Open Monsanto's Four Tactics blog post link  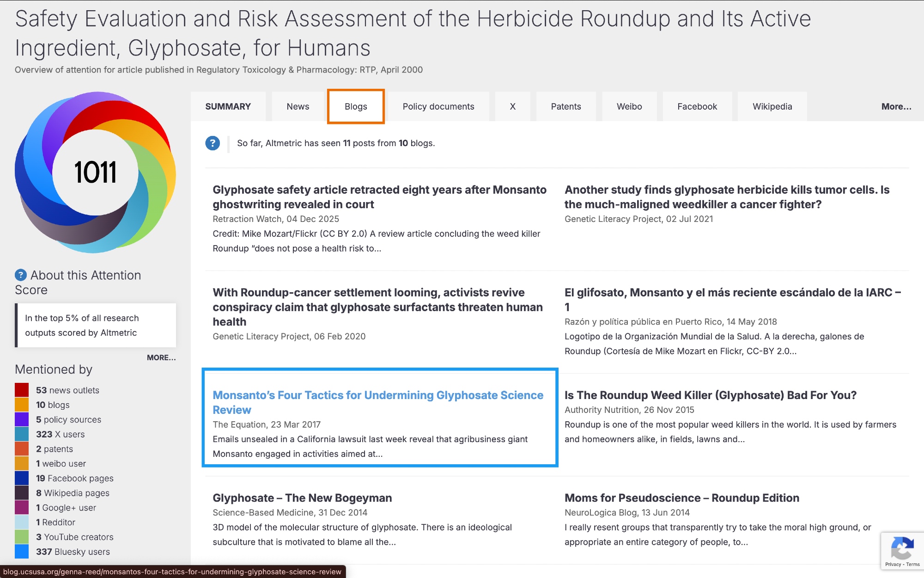(x=377, y=402)
